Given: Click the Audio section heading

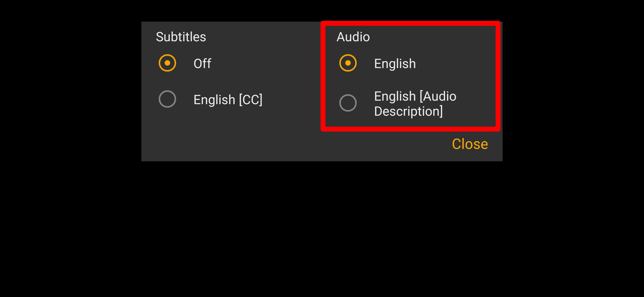Looking at the screenshot, I should point(353,37).
